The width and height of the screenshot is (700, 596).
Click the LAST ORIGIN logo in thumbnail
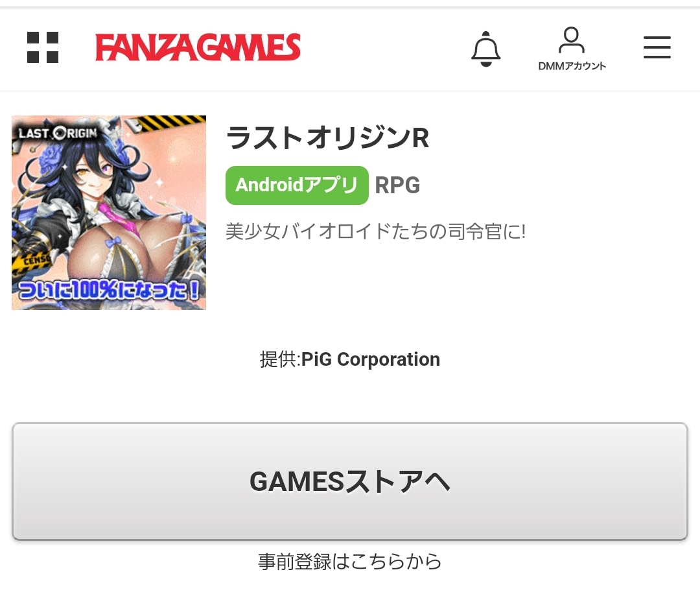[58, 133]
